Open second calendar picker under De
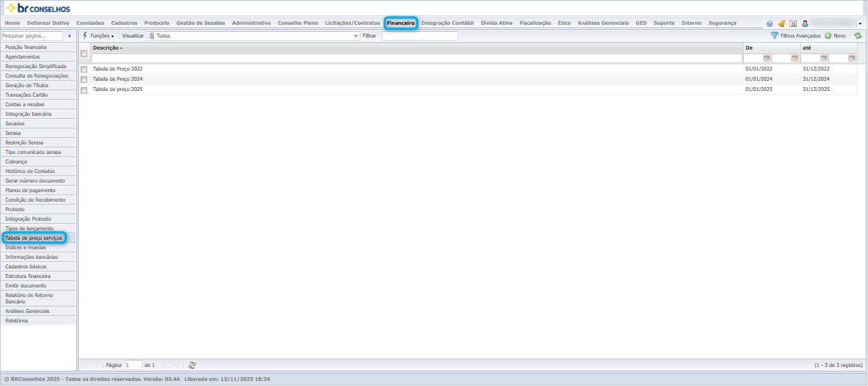Image resolution: width=868 pixels, height=386 pixels. (795, 58)
